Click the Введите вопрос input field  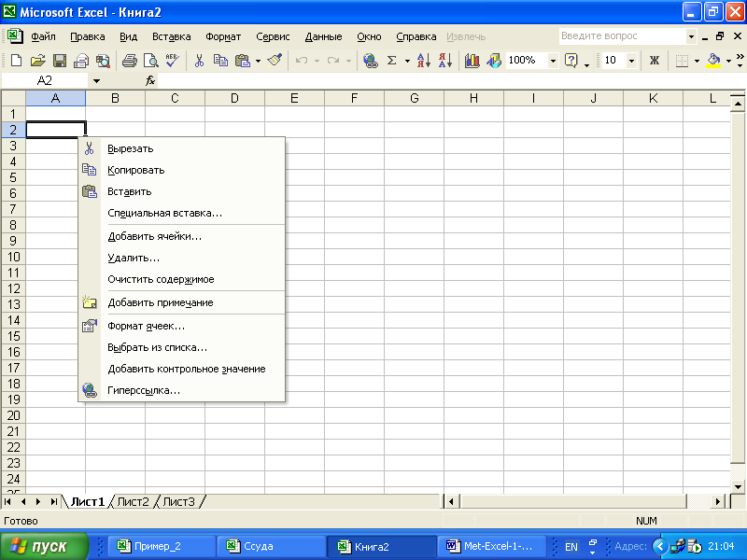coord(622,36)
